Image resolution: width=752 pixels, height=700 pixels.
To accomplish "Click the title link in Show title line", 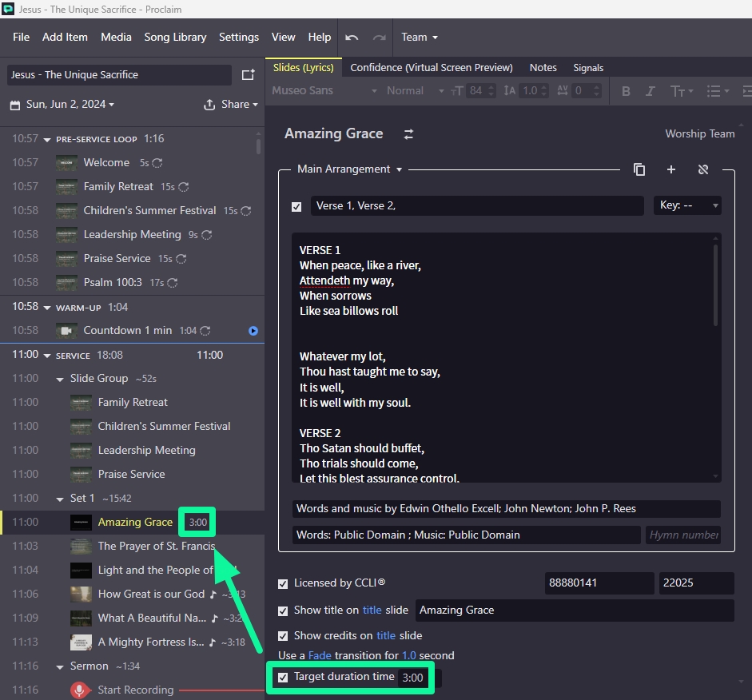I will 372,611.
